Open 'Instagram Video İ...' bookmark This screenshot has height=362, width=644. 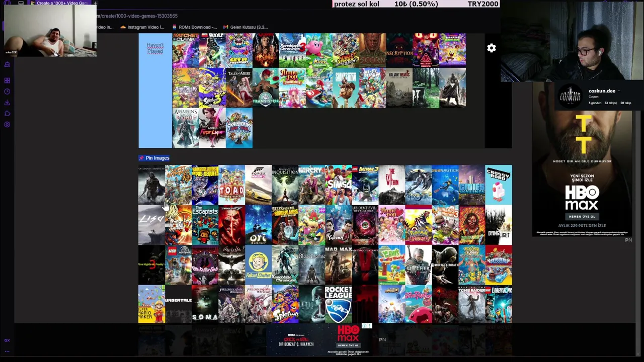pyautogui.click(x=143, y=27)
